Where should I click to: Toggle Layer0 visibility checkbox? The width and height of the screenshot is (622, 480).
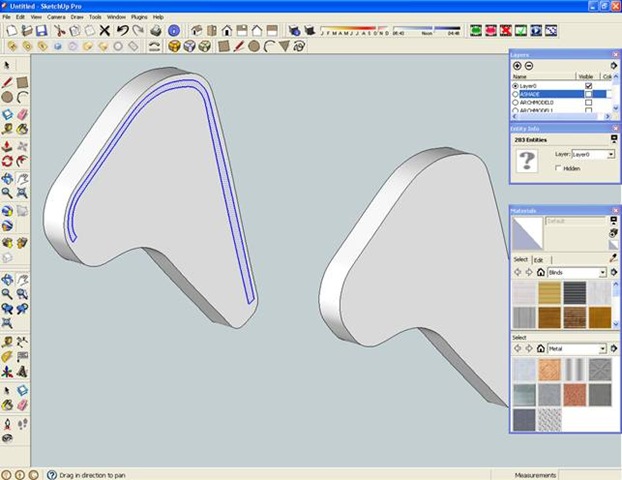click(588, 85)
